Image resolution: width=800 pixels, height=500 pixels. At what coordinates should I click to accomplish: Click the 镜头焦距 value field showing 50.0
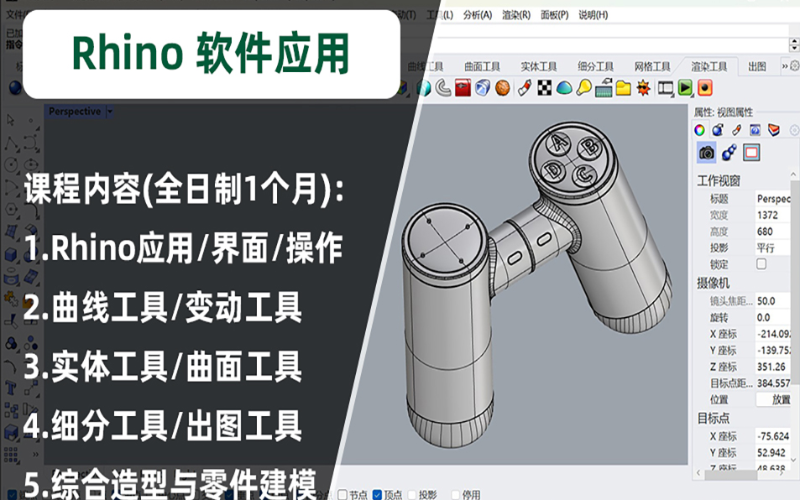pos(776,300)
